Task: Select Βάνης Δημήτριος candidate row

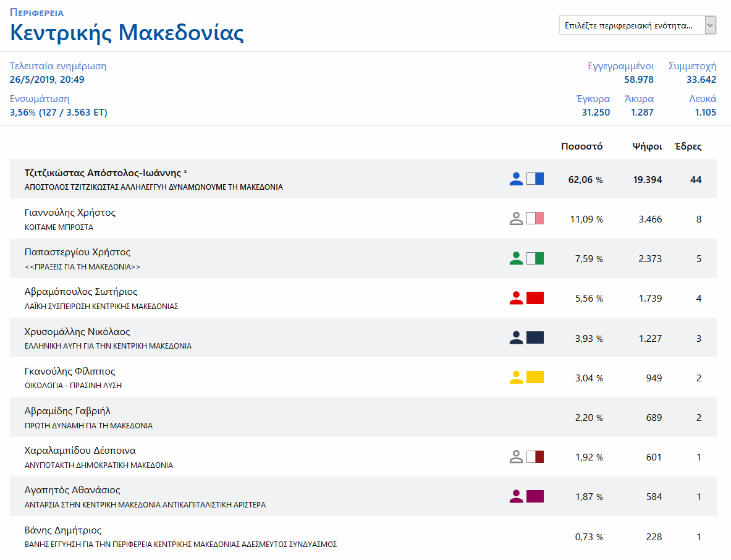Action: pyautogui.click(x=63, y=530)
